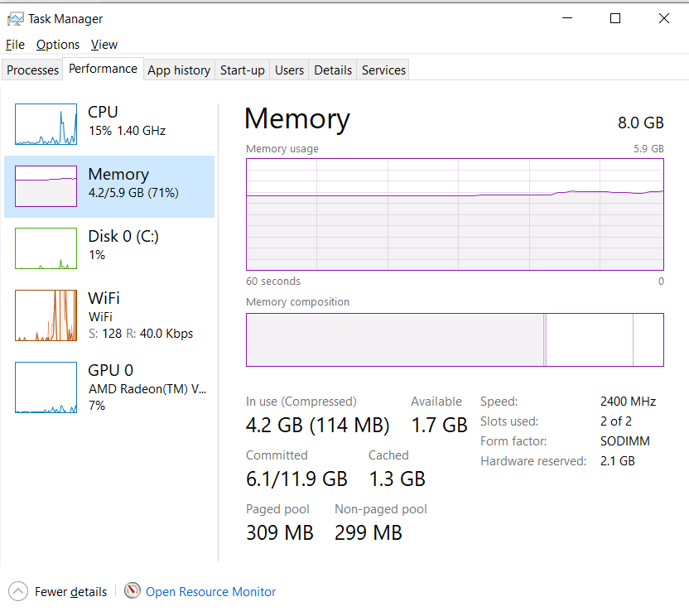Viewport: 689px width, 616px height.
Task: Select the Start-up tab
Action: 242,70
